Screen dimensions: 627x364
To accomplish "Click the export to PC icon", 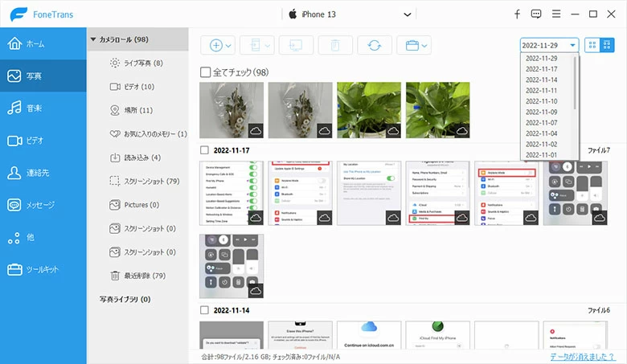I will pos(296,45).
